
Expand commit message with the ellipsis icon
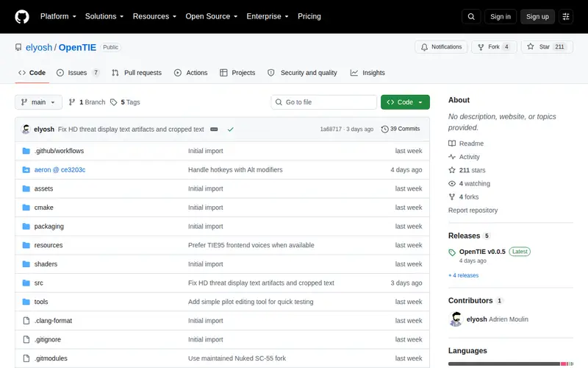click(x=214, y=130)
